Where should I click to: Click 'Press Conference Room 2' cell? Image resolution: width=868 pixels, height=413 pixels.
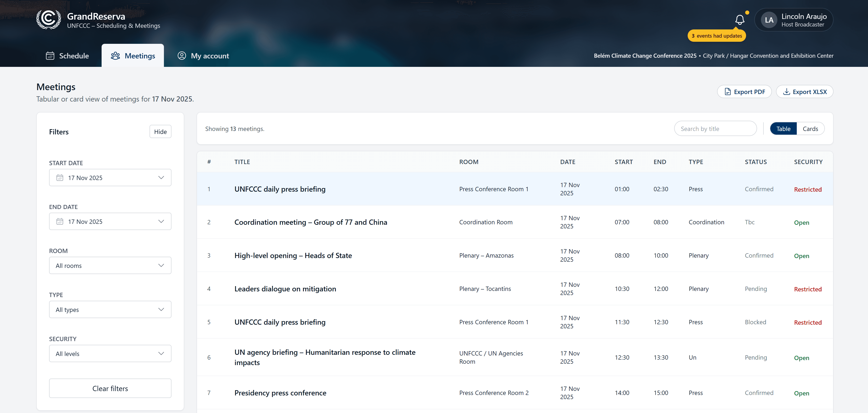[x=494, y=393]
